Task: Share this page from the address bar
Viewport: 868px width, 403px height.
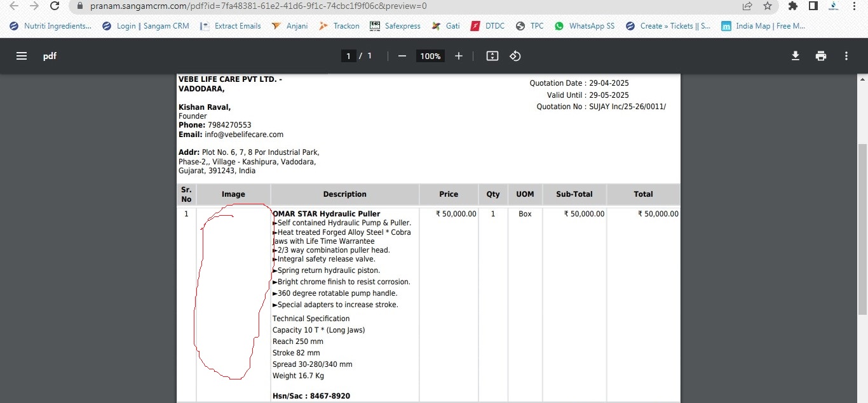Action: [x=747, y=6]
